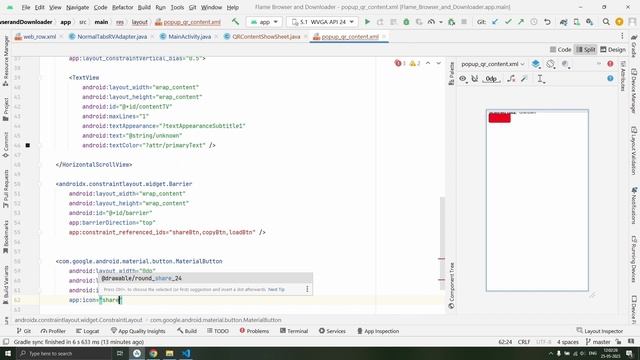Screen dimensions: 640x360
Task: Click the Make Project hammer icon
Action: tap(236, 22)
